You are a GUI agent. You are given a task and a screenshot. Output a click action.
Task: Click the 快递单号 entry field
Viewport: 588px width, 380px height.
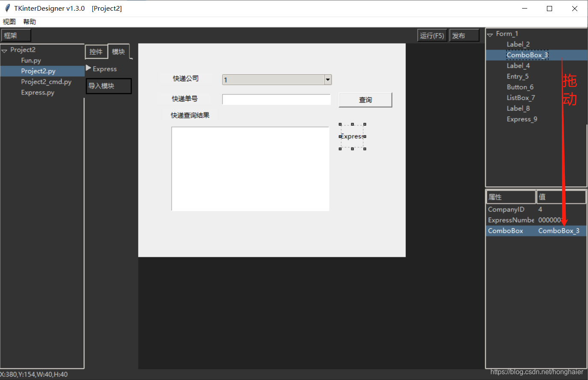click(x=276, y=100)
